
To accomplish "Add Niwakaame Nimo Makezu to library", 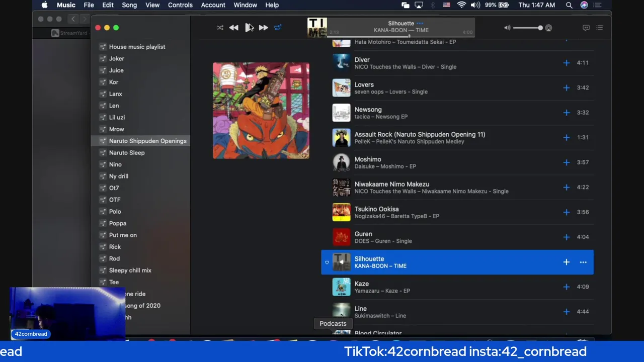I will [x=566, y=187].
